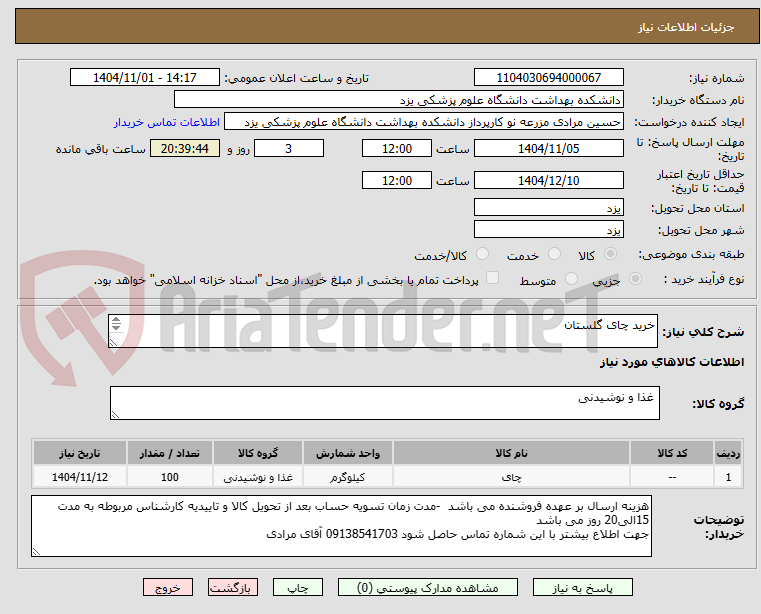Click the چاپ print button

point(298,587)
